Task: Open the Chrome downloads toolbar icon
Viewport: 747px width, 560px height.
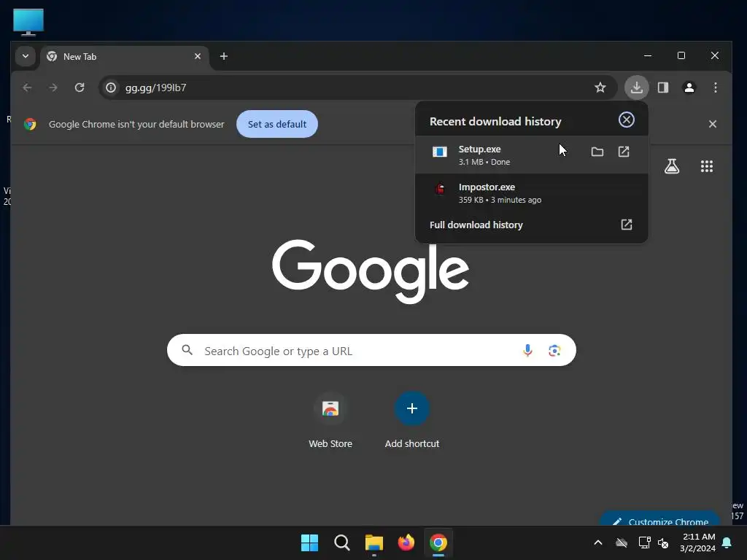Action: pos(636,87)
